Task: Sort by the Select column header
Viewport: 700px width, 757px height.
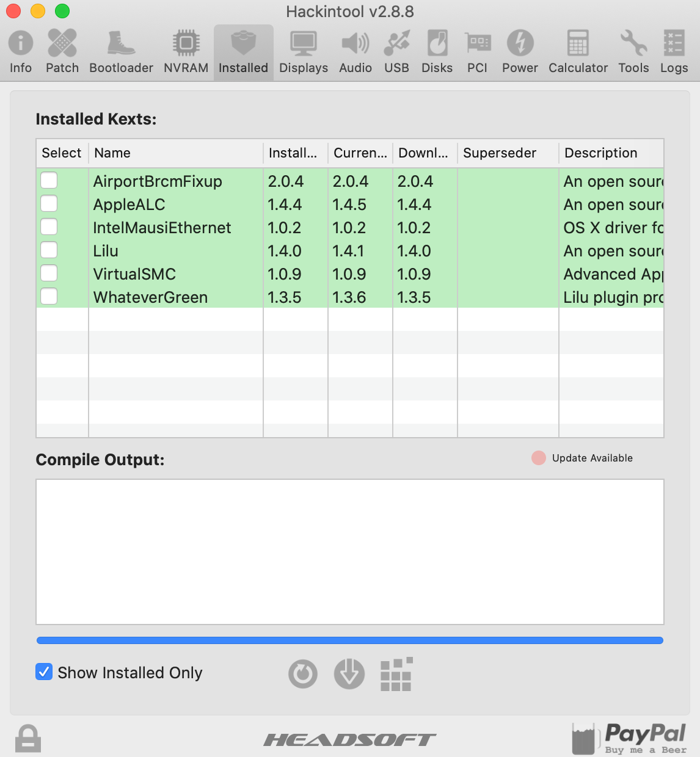Action: click(62, 153)
